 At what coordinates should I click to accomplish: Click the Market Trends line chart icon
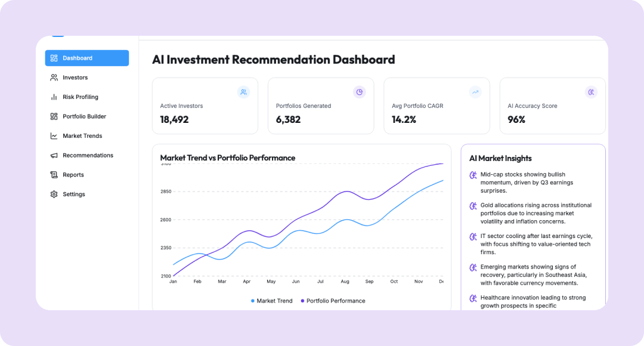click(54, 136)
